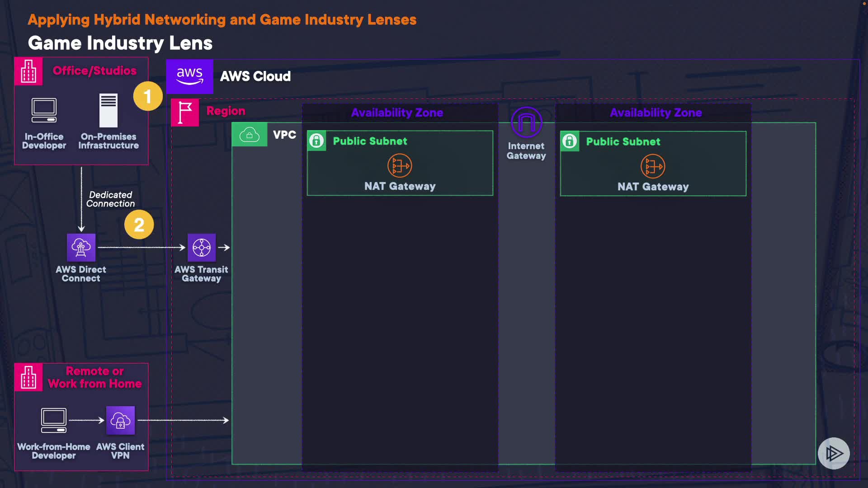Click the AWS Direct Connect icon
This screenshot has height=488, width=868.
81,248
